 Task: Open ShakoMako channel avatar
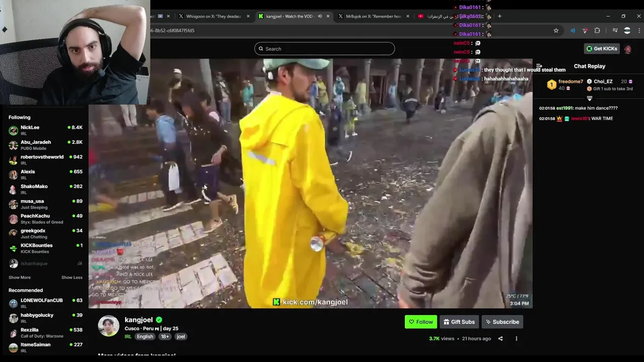click(x=14, y=190)
